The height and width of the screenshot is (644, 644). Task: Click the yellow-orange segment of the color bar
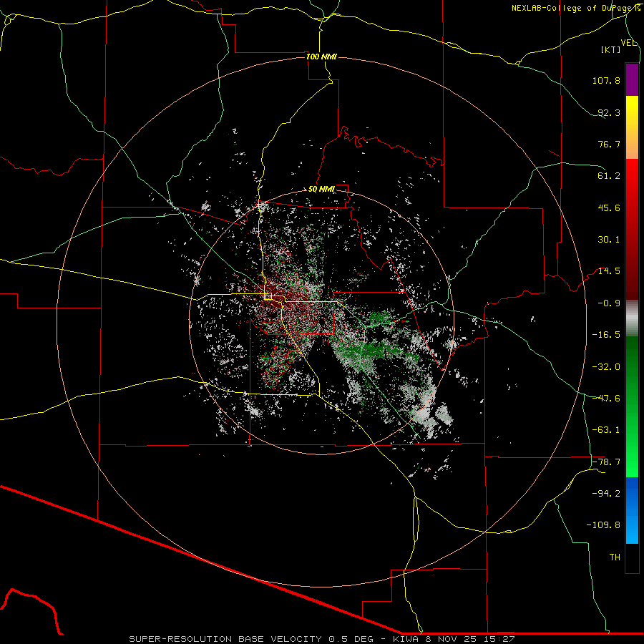632,127
